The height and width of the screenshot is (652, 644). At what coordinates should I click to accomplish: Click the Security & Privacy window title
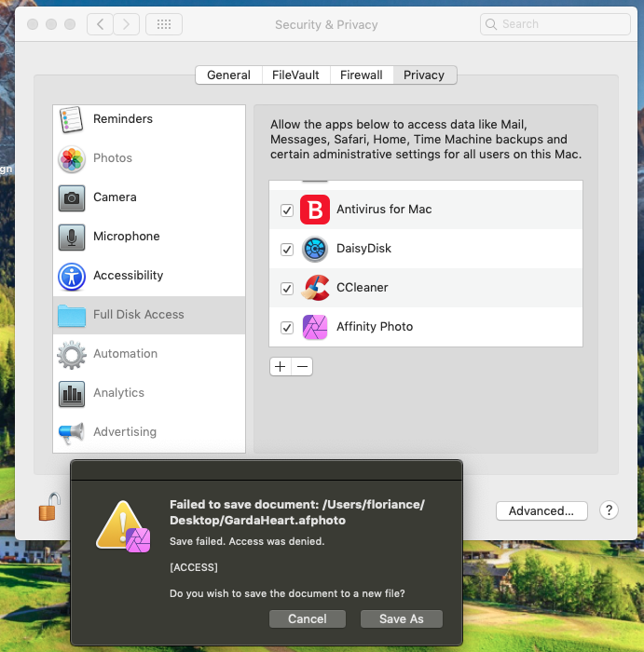click(326, 24)
